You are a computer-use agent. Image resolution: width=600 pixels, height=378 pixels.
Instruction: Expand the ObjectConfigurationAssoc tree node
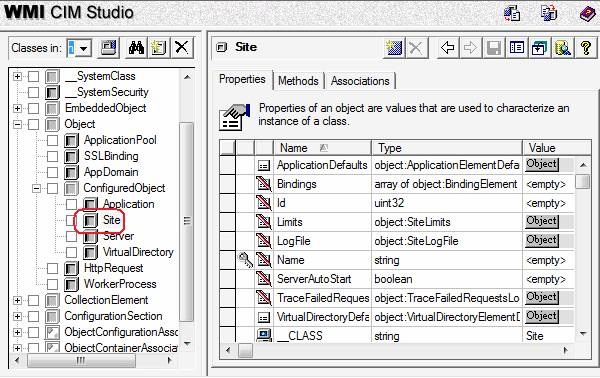(x=17, y=332)
